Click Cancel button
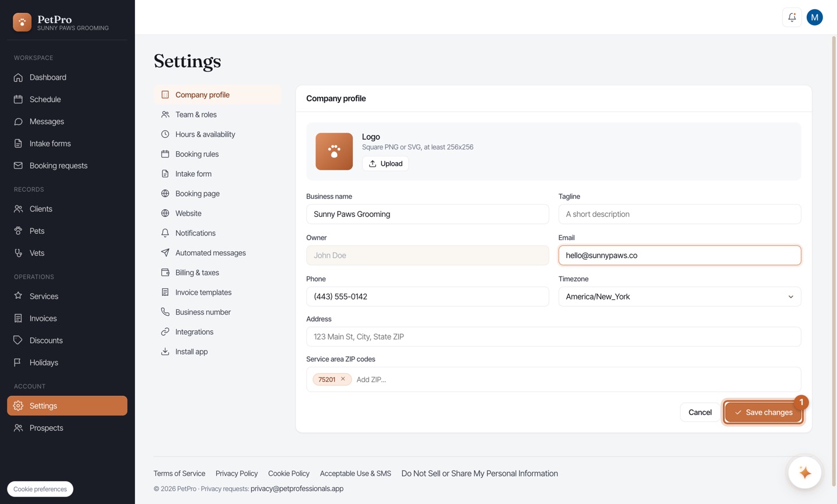The width and height of the screenshot is (837, 504). 700,412
